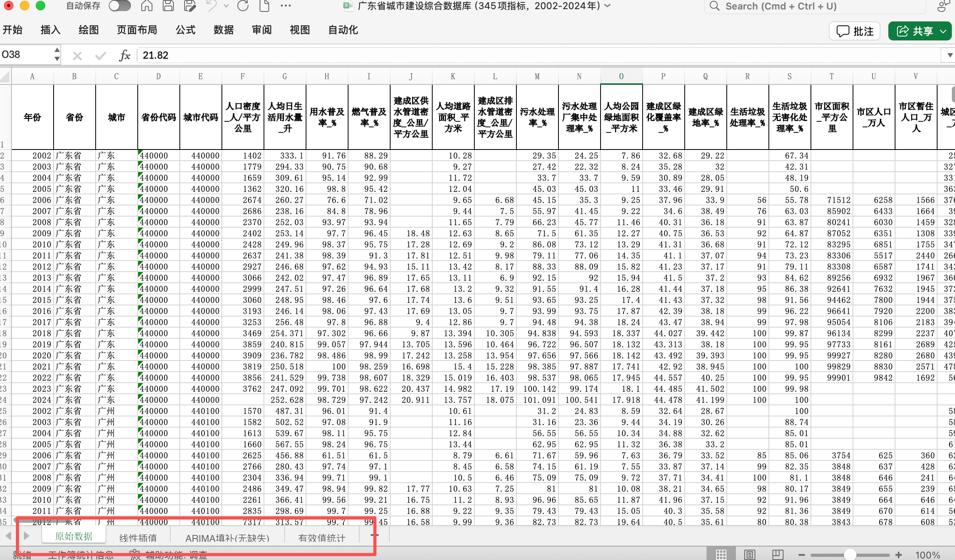Click the Home icon in title bar
955x560 pixels.
146,6
